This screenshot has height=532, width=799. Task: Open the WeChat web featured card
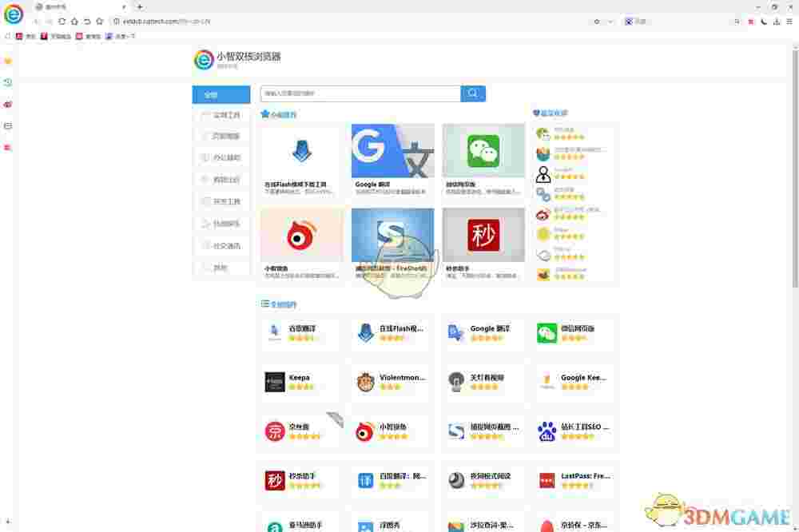pos(483,160)
